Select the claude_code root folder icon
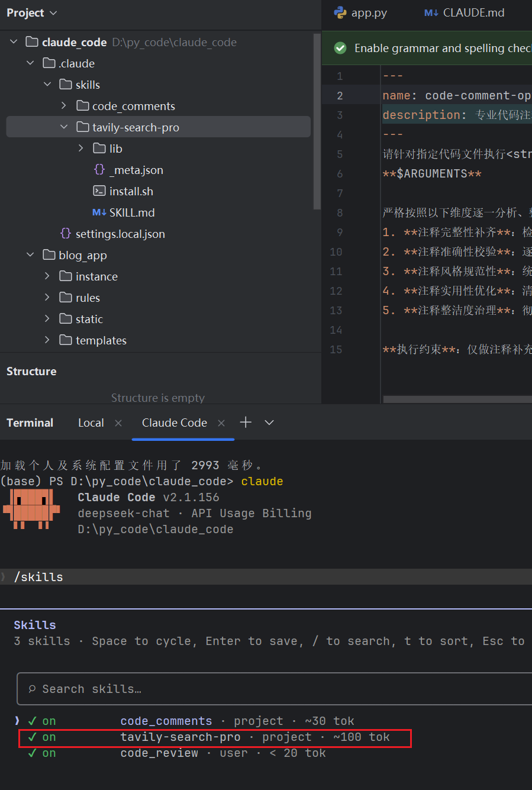Viewport: 532px width, 790px height. click(x=32, y=42)
